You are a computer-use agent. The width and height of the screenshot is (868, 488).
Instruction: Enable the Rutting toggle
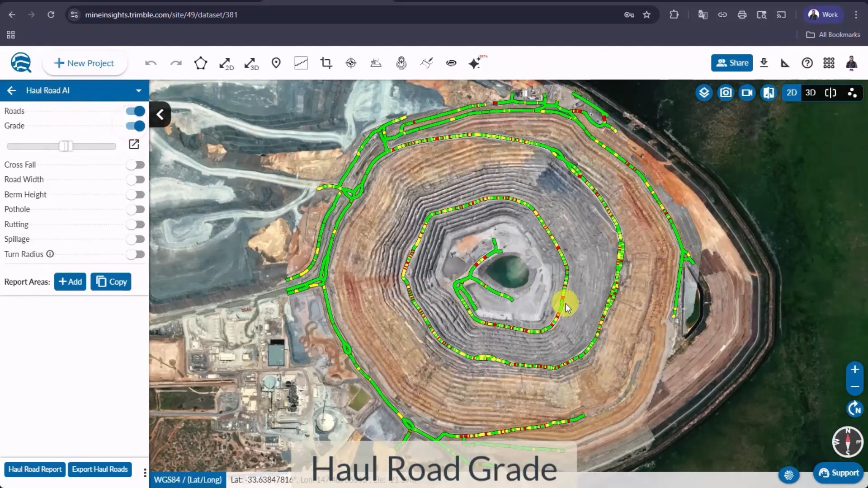point(135,225)
